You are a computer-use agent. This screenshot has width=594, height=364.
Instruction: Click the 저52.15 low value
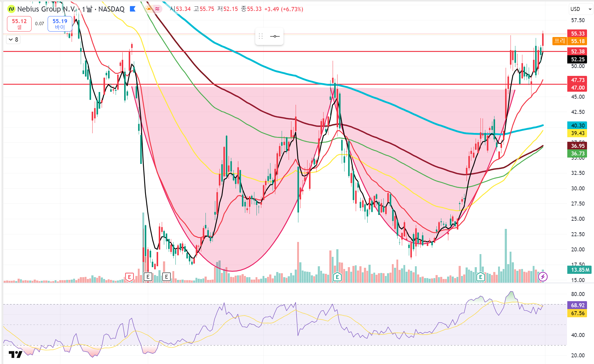coord(228,9)
